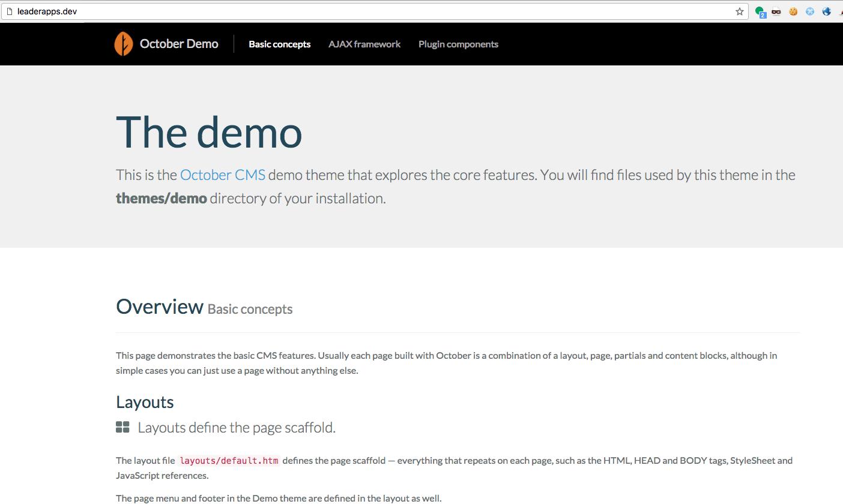Image resolution: width=843 pixels, height=504 pixels.
Task: Open the blue globe extension icon
Action: [827, 11]
